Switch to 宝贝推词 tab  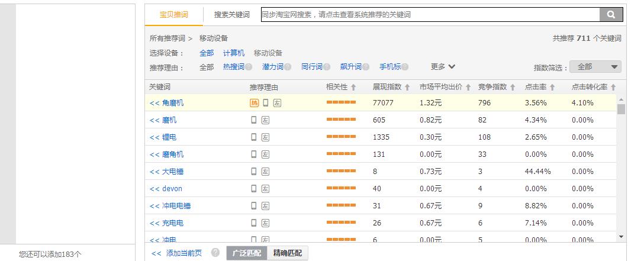[174, 15]
